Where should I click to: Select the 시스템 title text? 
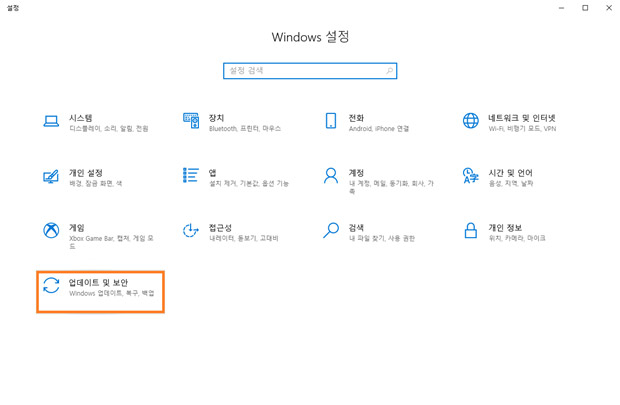(x=81, y=117)
